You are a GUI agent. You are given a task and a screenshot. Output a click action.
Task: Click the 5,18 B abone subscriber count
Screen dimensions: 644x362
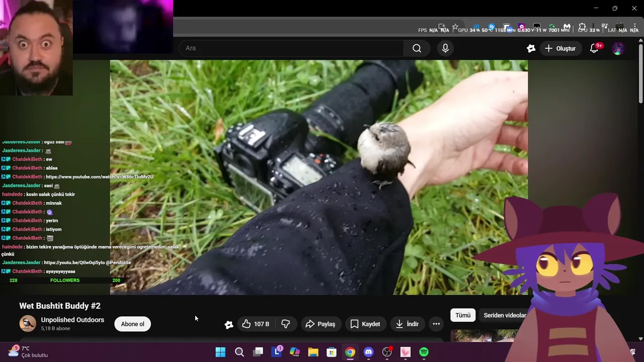tap(55, 329)
